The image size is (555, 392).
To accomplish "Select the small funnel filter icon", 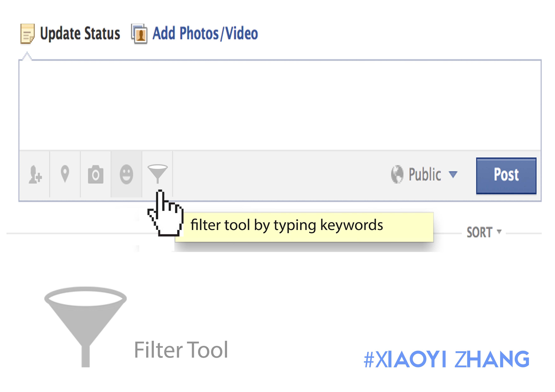I will click(157, 174).
